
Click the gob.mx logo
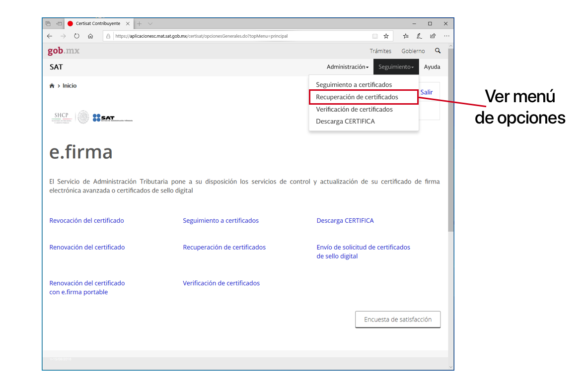click(x=64, y=51)
